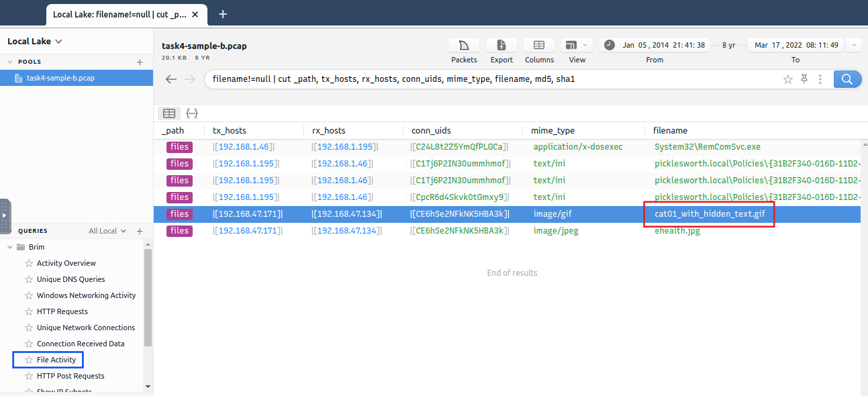
Task: Run the Unique DNS Queries query
Action: point(70,279)
